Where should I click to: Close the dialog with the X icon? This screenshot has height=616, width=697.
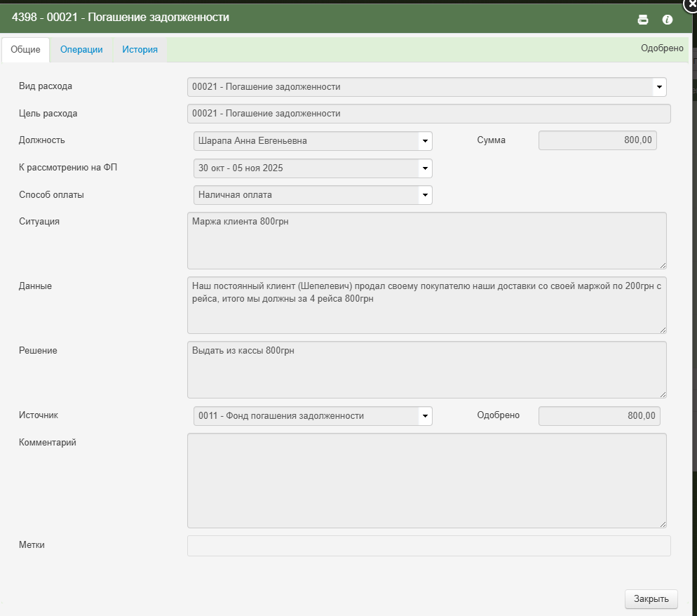coord(691,4)
